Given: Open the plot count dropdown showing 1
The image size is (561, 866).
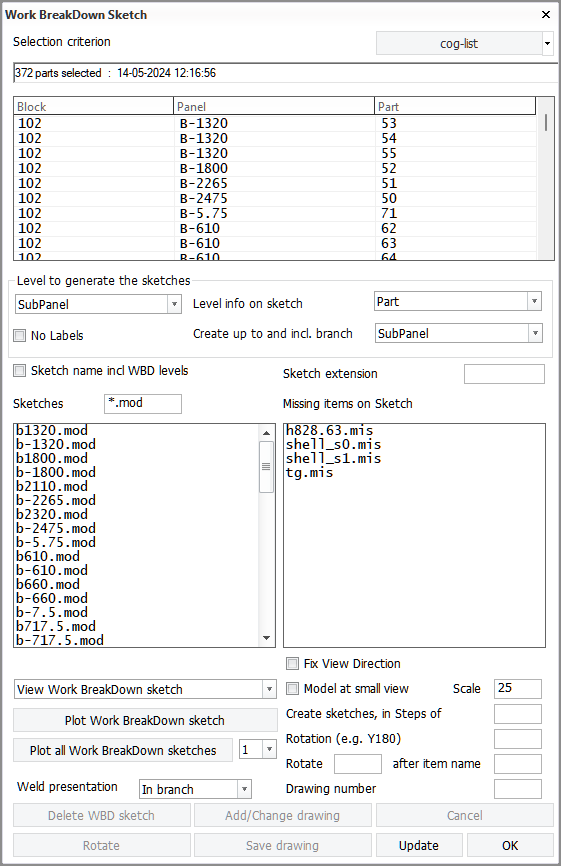Looking at the screenshot, I should point(269,749).
